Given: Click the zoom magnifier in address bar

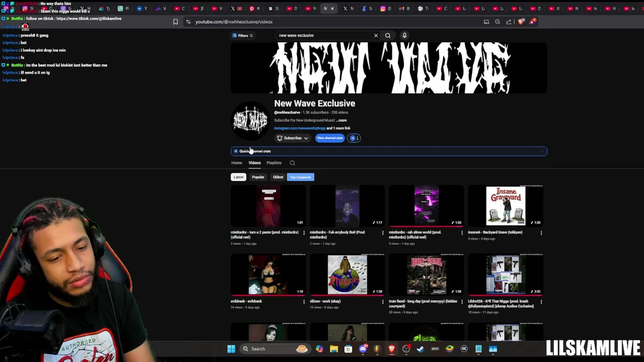Looking at the screenshot, I should (x=498, y=22).
